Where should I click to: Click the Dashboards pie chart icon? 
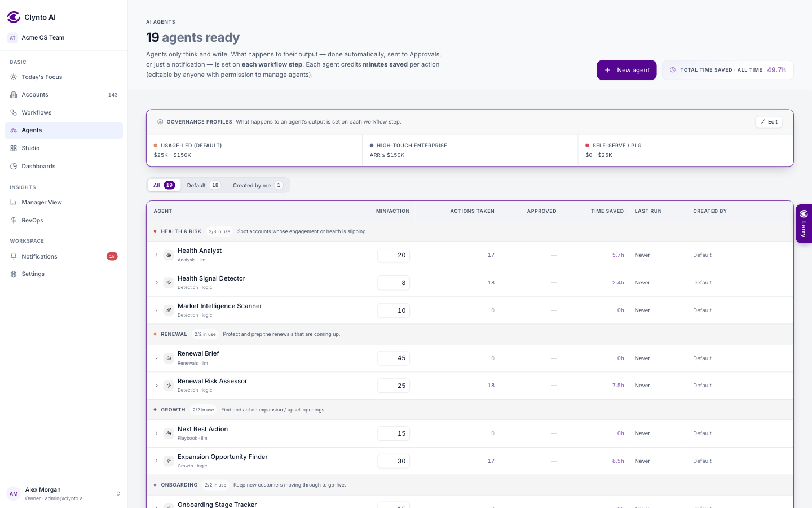coord(14,166)
